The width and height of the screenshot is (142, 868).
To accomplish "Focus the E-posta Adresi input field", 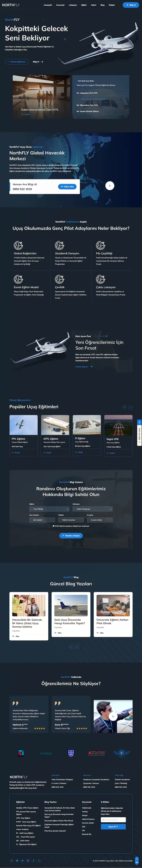I will 100,520.
